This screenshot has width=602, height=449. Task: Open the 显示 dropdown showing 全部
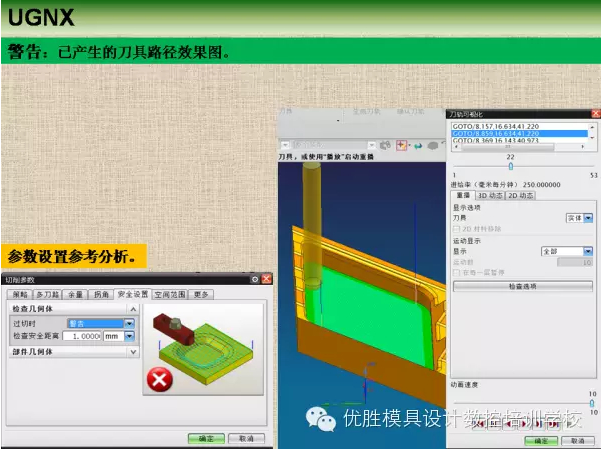pyautogui.click(x=567, y=251)
